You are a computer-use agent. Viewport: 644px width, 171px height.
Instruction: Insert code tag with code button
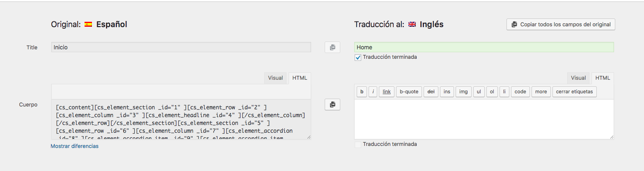pyautogui.click(x=520, y=92)
